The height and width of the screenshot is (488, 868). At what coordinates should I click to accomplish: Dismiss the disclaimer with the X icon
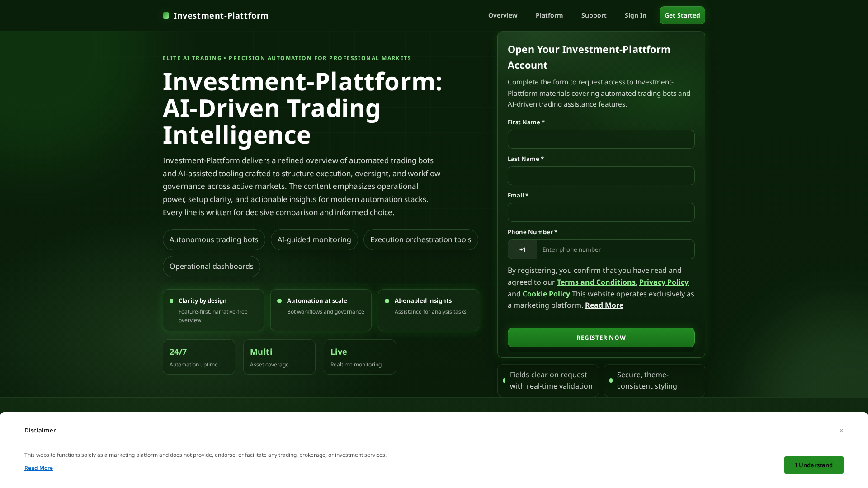[x=841, y=430]
